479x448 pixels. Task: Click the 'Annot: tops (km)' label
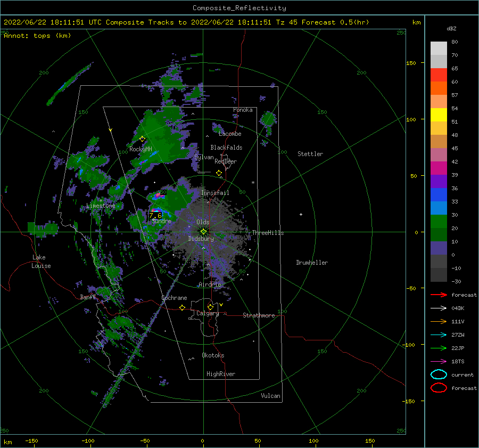(x=37, y=36)
